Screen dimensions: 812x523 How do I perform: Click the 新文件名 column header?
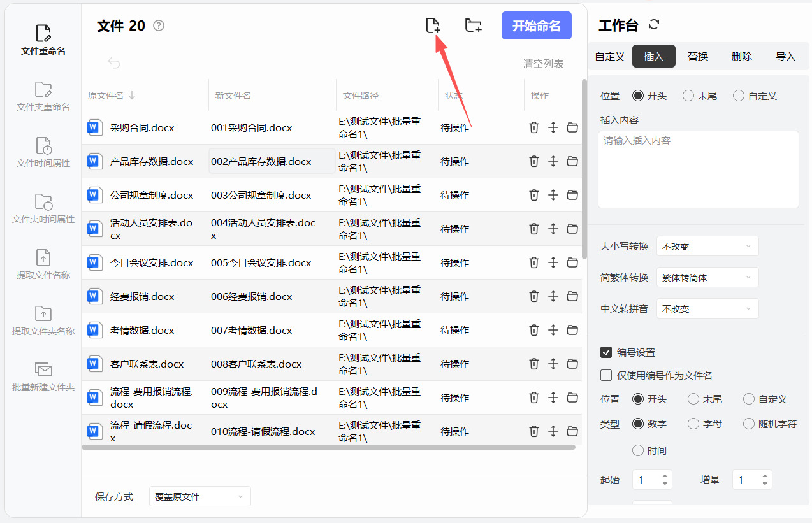point(233,96)
